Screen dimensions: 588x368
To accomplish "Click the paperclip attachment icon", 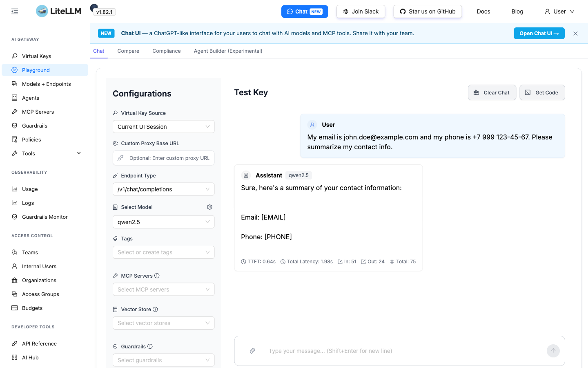I will pos(252,351).
